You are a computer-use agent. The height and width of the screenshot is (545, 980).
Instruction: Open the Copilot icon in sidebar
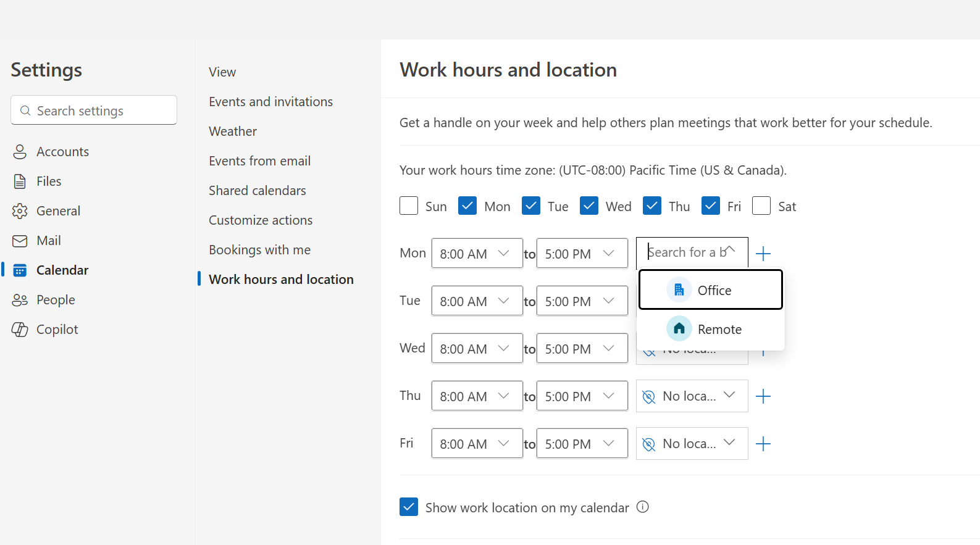tap(20, 330)
